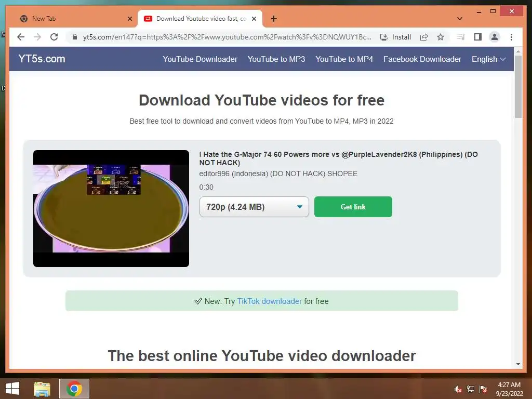Click heading 'The best online YouTube video downloader'
Screen dimensions: 532x399
click(262, 356)
